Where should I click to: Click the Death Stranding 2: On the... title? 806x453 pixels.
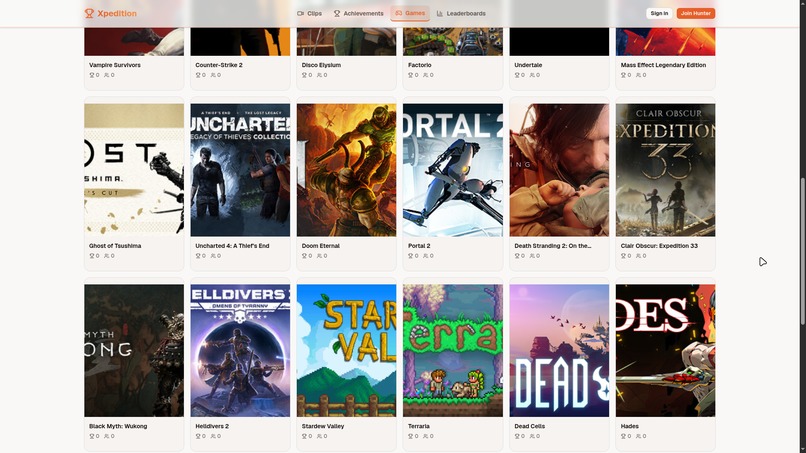point(553,246)
